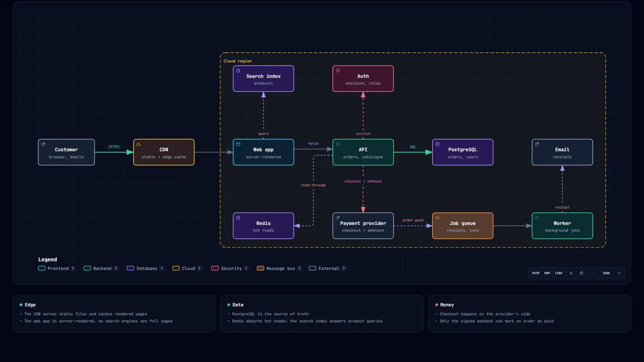Click the database icon on PostgreSQL node
The height and width of the screenshot is (362, 644).
(438, 144)
